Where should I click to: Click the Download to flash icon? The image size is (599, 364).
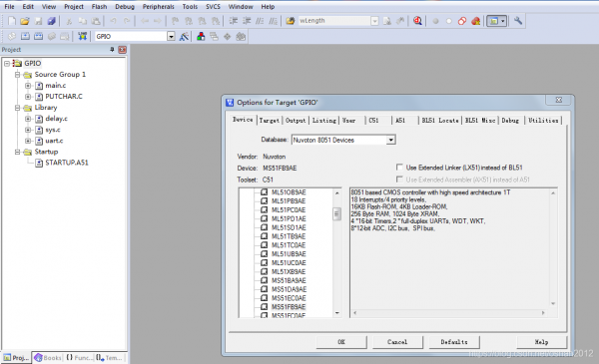pyautogui.click(x=83, y=36)
